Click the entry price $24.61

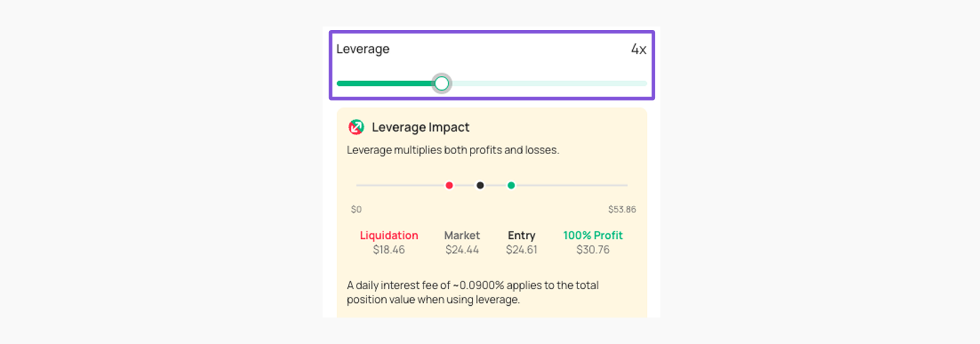(x=521, y=249)
